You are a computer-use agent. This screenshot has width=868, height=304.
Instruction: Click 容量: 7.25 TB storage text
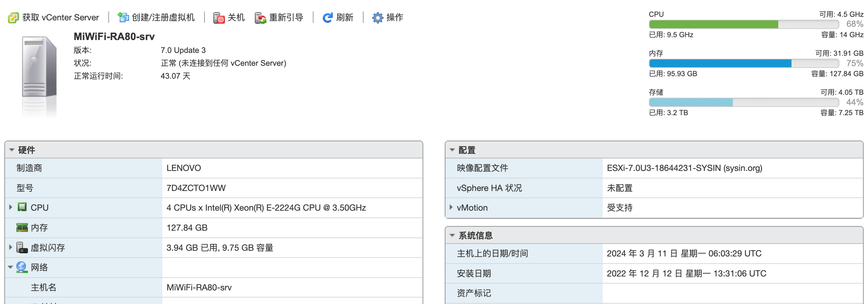842,113
